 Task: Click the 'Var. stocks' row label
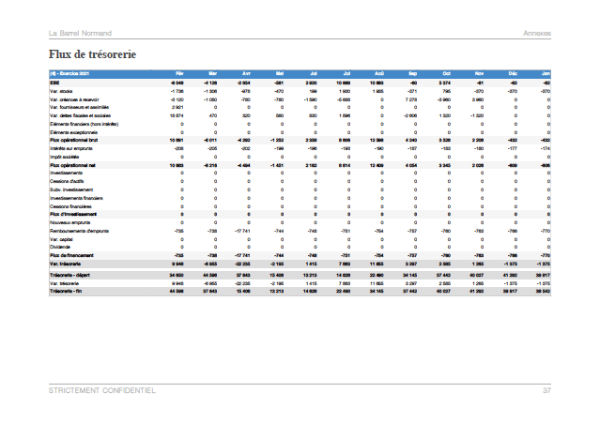[61, 91]
